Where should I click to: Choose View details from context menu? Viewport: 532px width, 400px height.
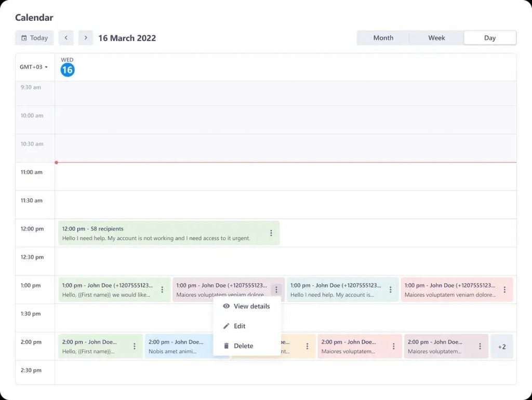click(x=251, y=306)
